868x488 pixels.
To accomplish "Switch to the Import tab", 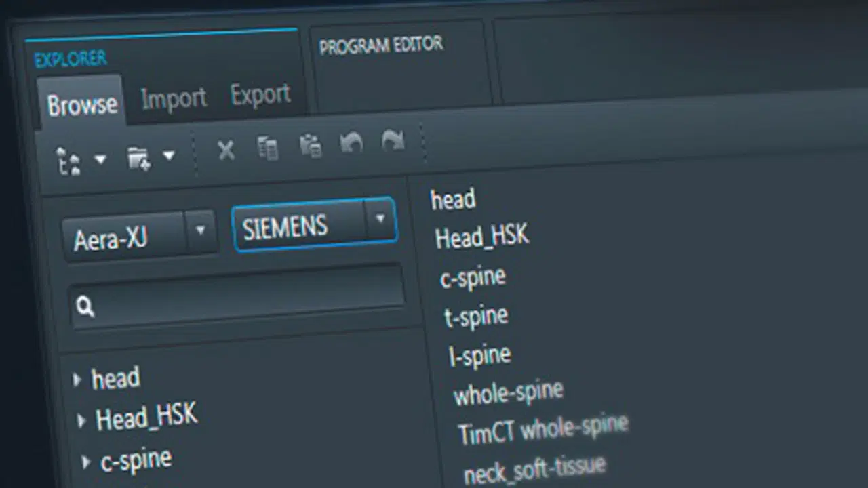I will pyautogui.click(x=174, y=99).
